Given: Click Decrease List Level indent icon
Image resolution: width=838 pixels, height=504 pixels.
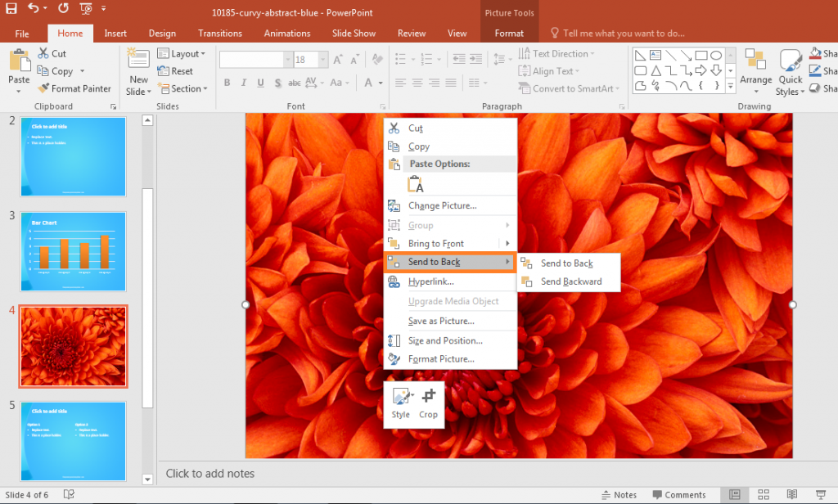Looking at the screenshot, I should 458,59.
